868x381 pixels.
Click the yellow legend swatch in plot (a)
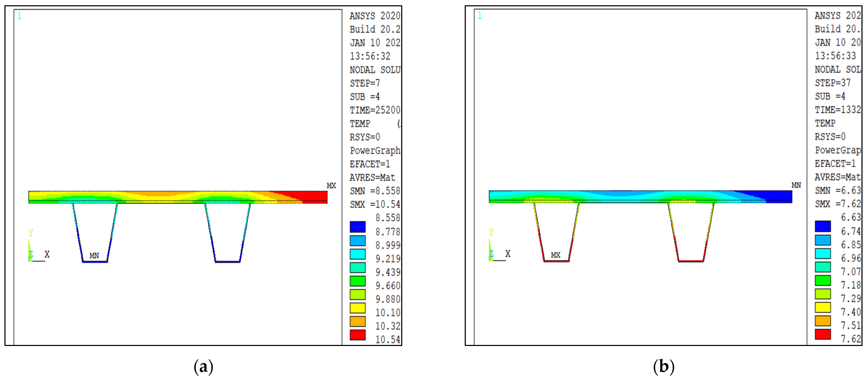(x=357, y=308)
